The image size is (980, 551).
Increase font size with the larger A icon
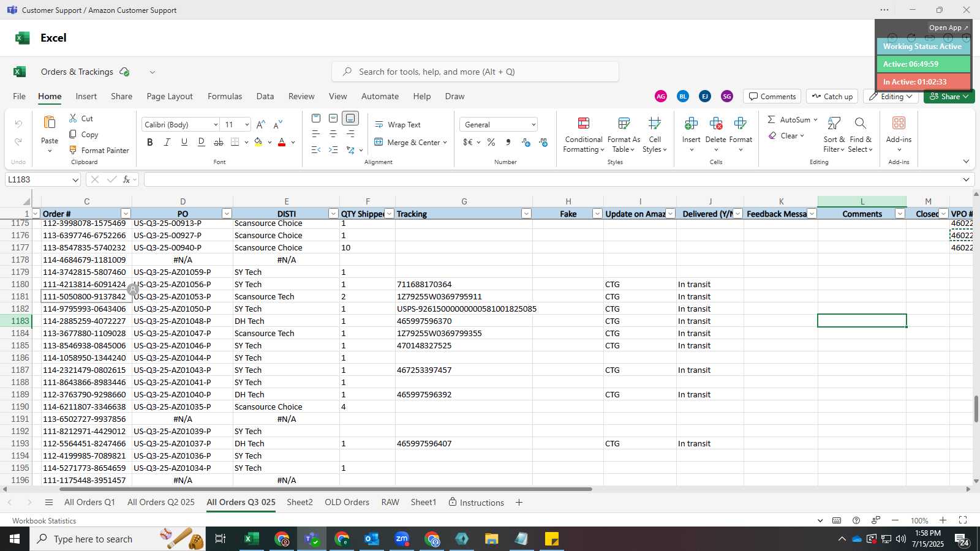coord(261,124)
